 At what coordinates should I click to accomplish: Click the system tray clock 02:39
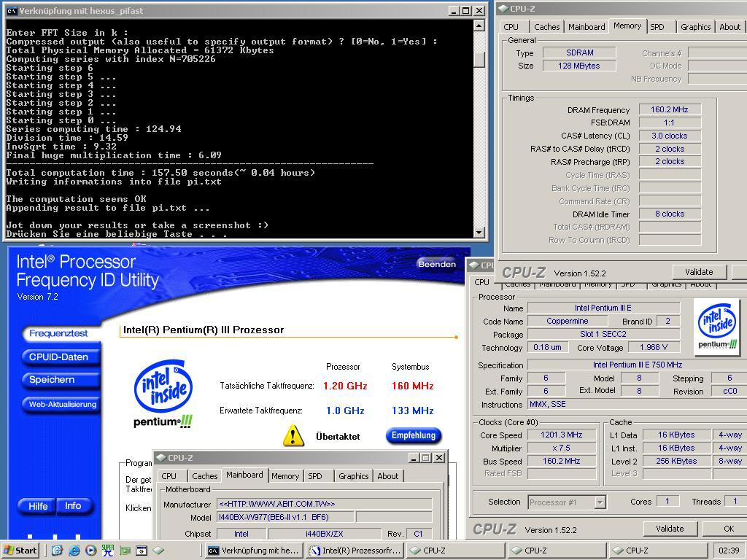[729, 551]
